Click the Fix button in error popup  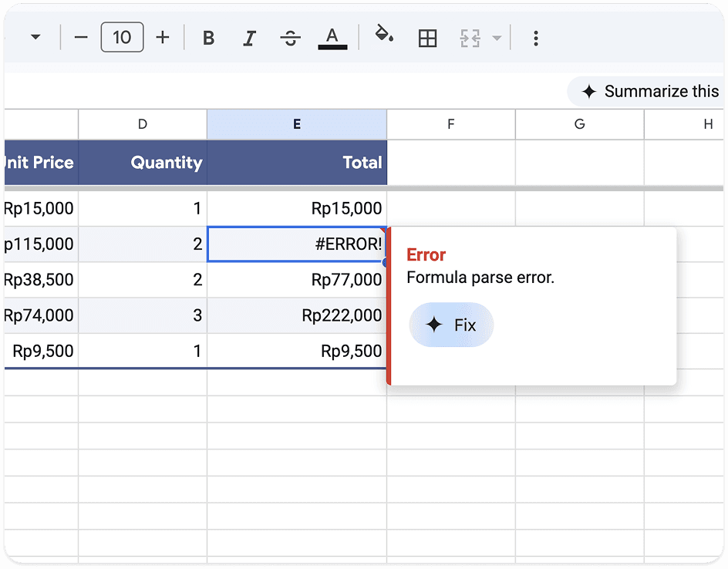click(x=451, y=325)
